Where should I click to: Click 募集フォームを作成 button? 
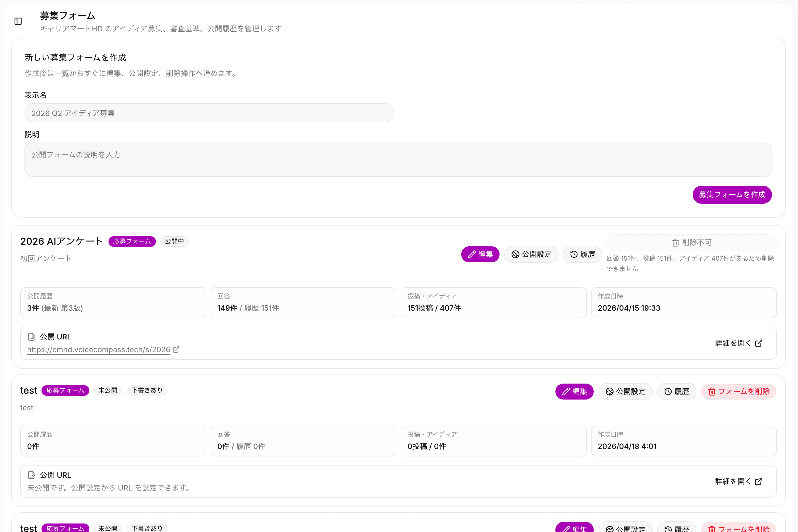pyautogui.click(x=732, y=195)
